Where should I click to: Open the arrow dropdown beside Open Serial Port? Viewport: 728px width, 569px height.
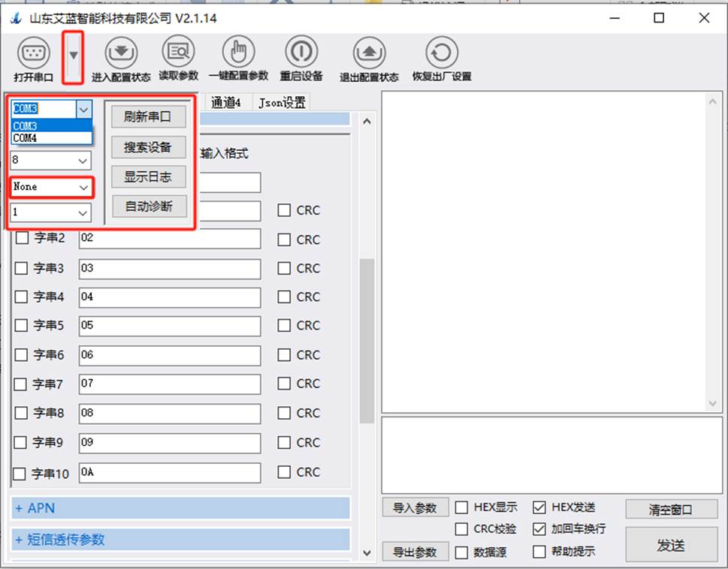tap(73, 56)
